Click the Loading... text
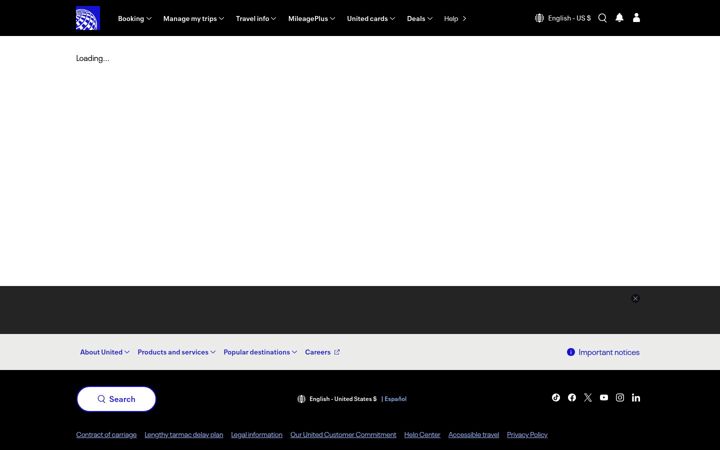Image resolution: width=720 pixels, height=450 pixels. click(x=92, y=58)
